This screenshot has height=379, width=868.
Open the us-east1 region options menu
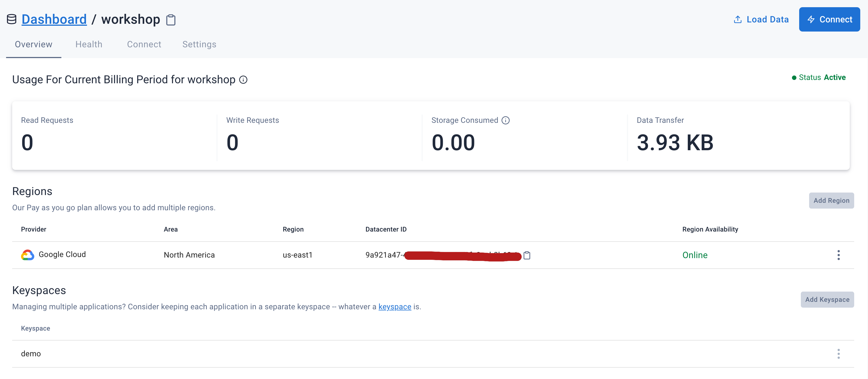click(x=838, y=255)
